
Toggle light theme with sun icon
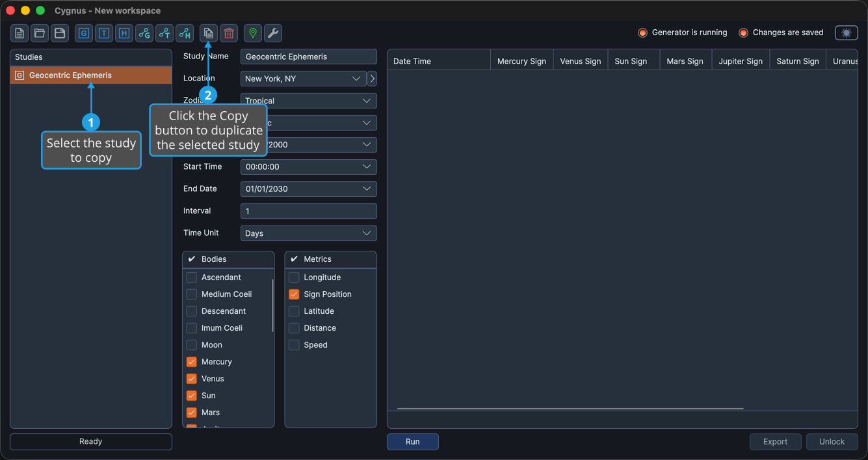point(847,33)
